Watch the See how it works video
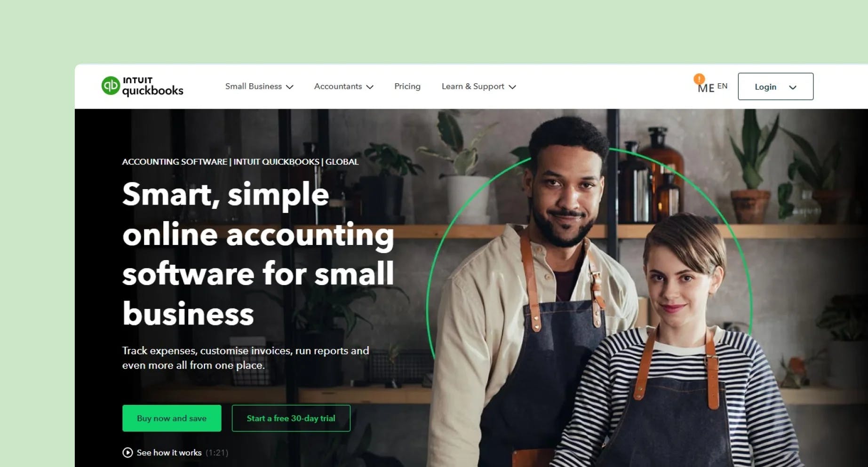 coord(169,452)
